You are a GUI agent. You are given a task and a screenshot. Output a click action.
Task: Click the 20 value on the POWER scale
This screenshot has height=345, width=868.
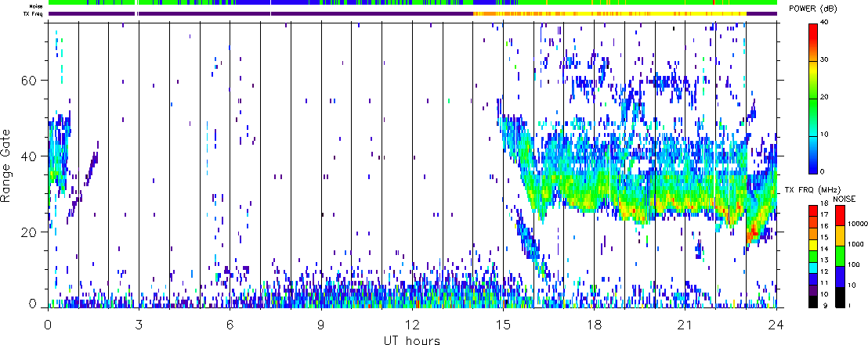pos(825,97)
